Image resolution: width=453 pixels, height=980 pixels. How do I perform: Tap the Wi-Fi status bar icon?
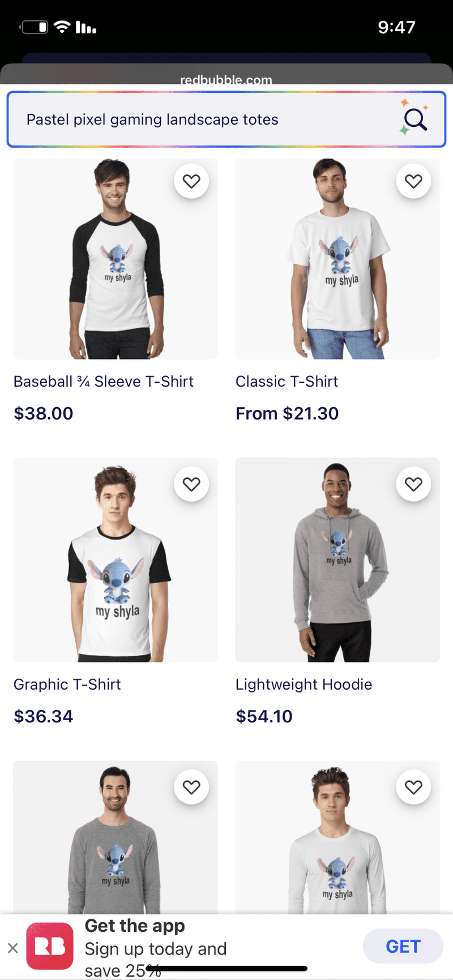[62, 27]
